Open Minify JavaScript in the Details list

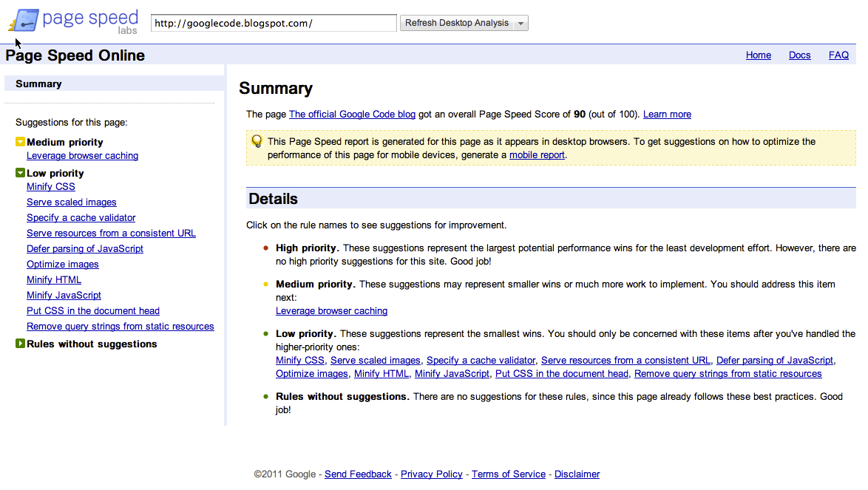click(452, 373)
